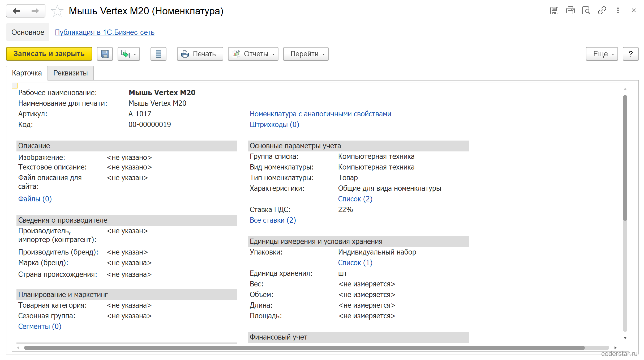Click the printer icon in title bar
The width and height of the screenshot is (644, 360).
point(570,11)
